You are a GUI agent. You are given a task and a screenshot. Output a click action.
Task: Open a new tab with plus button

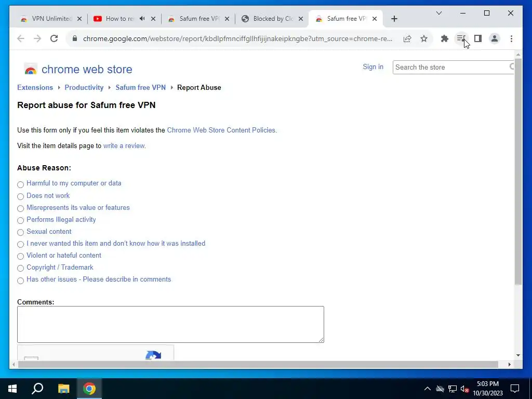394,19
